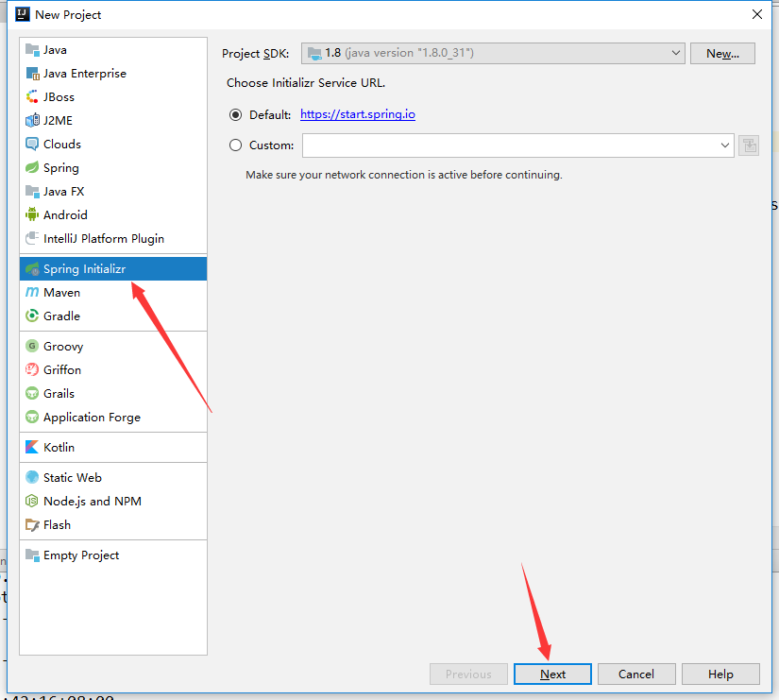Image resolution: width=779 pixels, height=700 pixels.
Task: Select the Default service URL radio button
Action: click(x=235, y=115)
